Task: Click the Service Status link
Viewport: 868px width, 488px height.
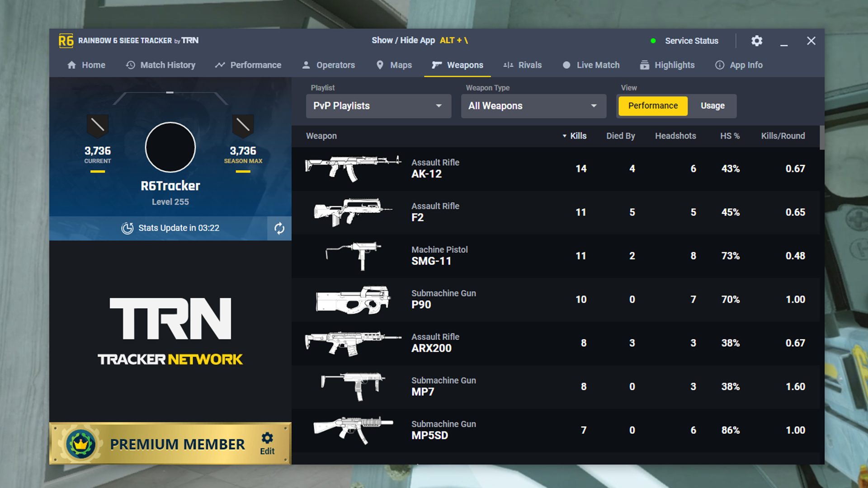Action: tap(692, 41)
